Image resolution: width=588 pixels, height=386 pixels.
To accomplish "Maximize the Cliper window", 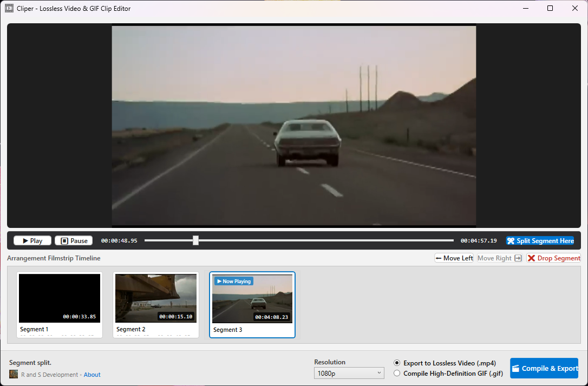I will point(550,8).
